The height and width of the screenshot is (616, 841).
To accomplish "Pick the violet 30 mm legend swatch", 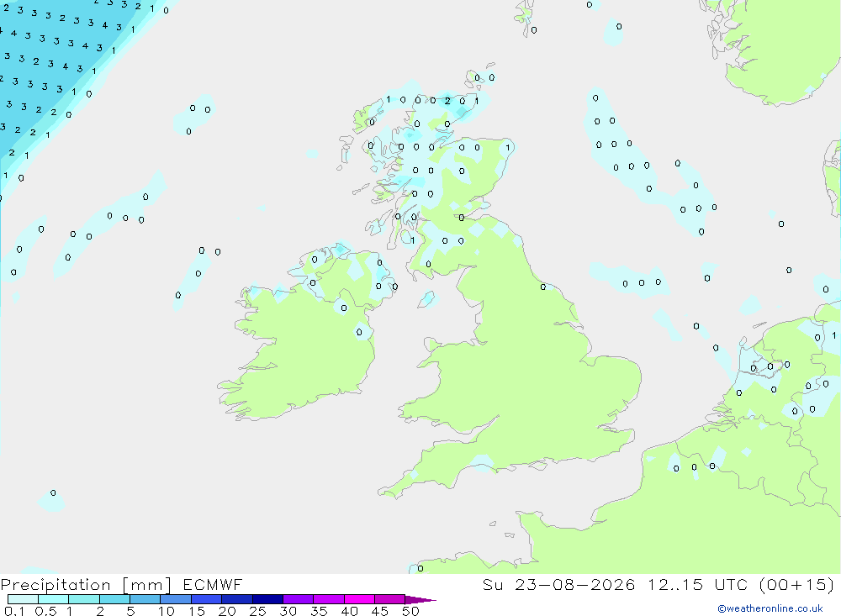I will 299,599.
